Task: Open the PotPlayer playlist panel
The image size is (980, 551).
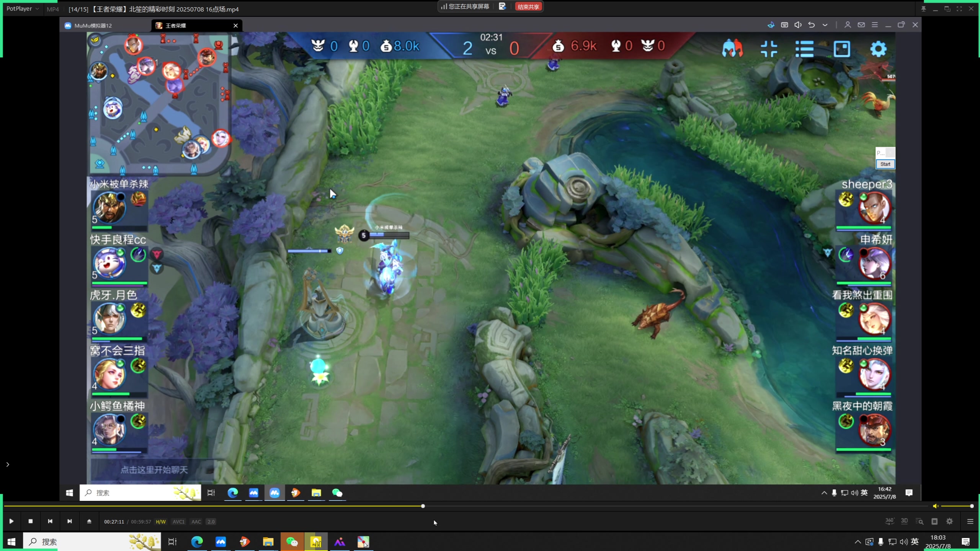Action: [934, 521]
